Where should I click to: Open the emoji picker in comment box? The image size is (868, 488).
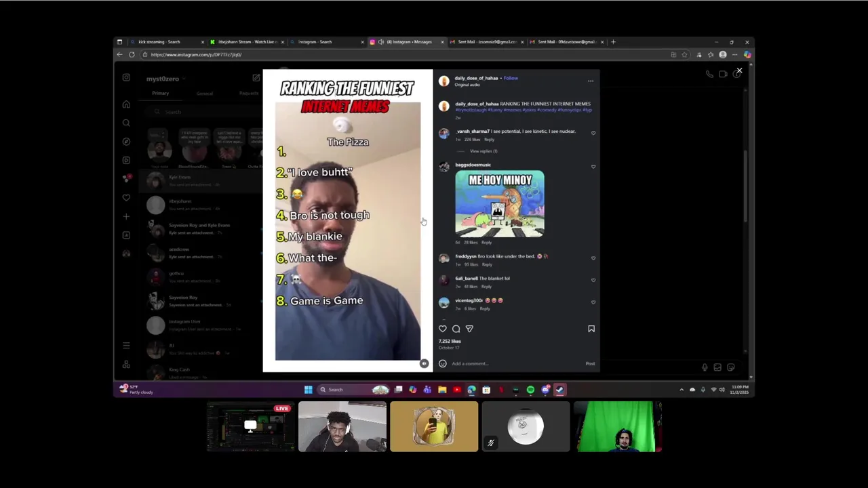pyautogui.click(x=443, y=363)
